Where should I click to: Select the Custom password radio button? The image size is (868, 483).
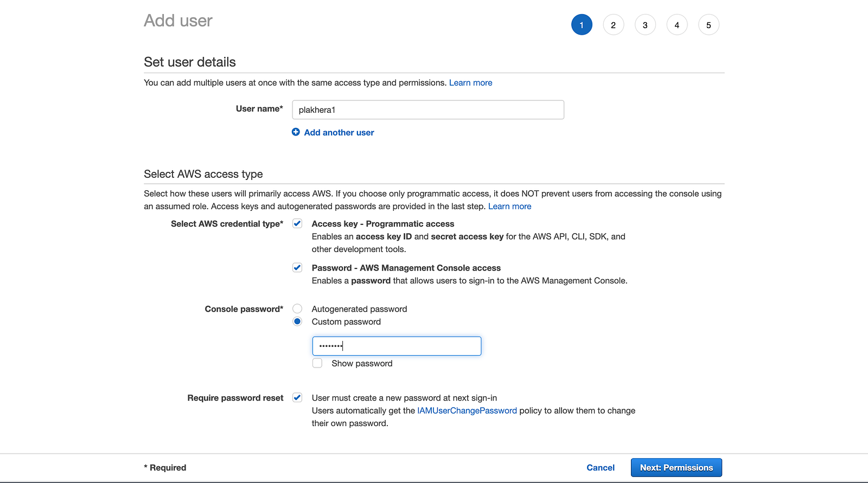click(297, 321)
